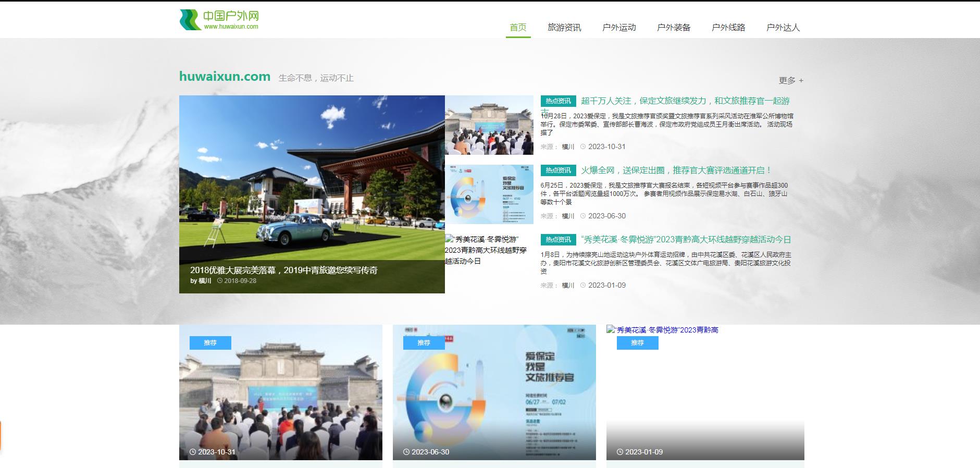The height and width of the screenshot is (468, 980).
Task: Click 推荐 badge on the 爱保定 card
Action: tap(424, 343)
